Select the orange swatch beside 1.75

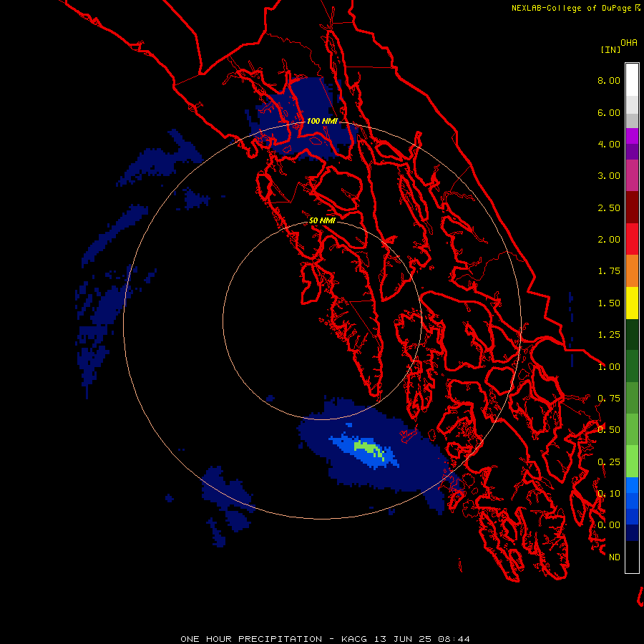(632, 271)
